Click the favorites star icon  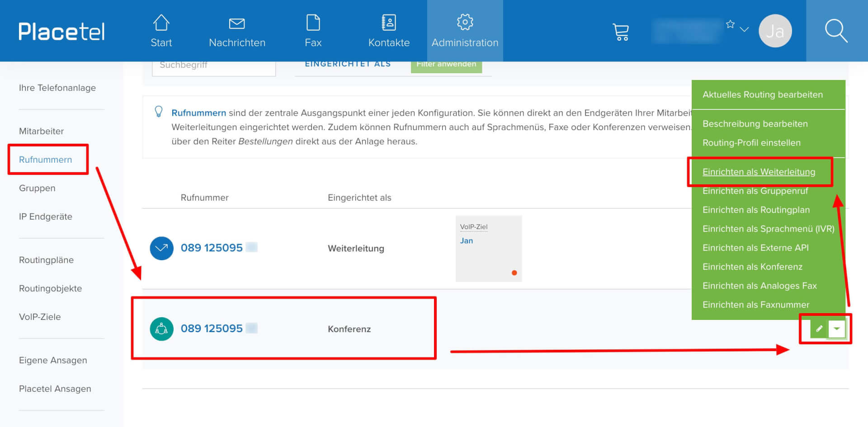pyautogui.click(x=730, y=24)
